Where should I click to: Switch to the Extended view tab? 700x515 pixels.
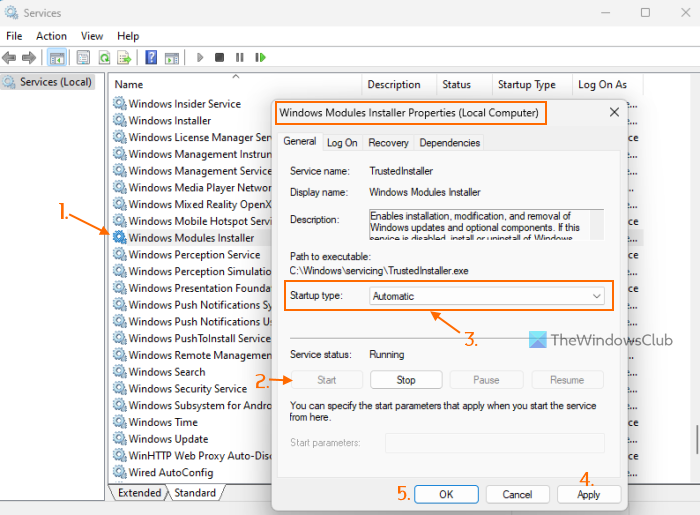click(139, 493)
